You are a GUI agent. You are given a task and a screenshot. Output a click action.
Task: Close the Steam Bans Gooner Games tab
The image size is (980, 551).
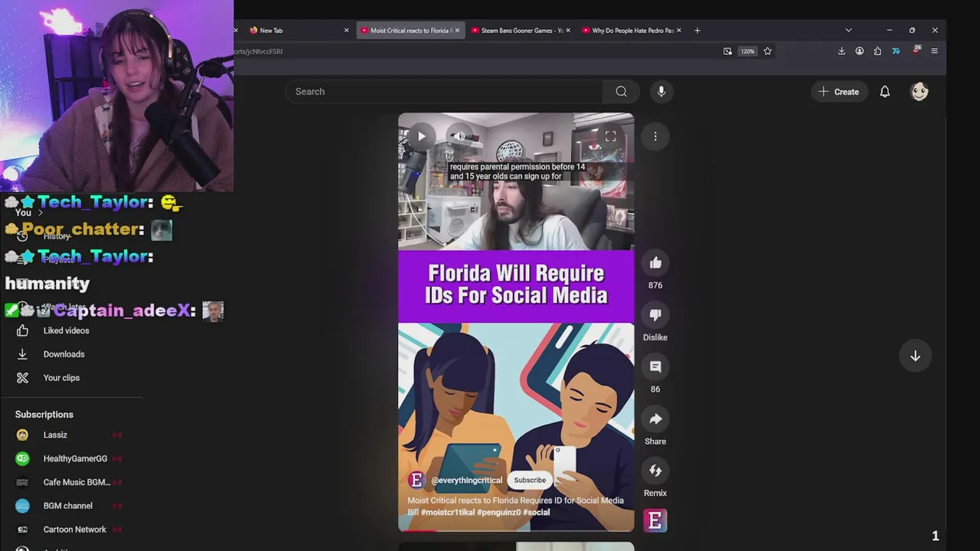pos(567,31)
